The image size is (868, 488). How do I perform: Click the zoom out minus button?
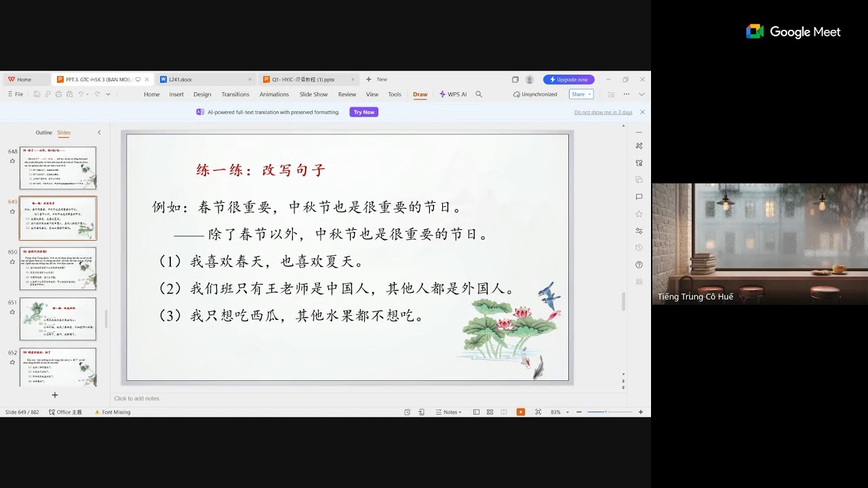click(x=579, y=412)
